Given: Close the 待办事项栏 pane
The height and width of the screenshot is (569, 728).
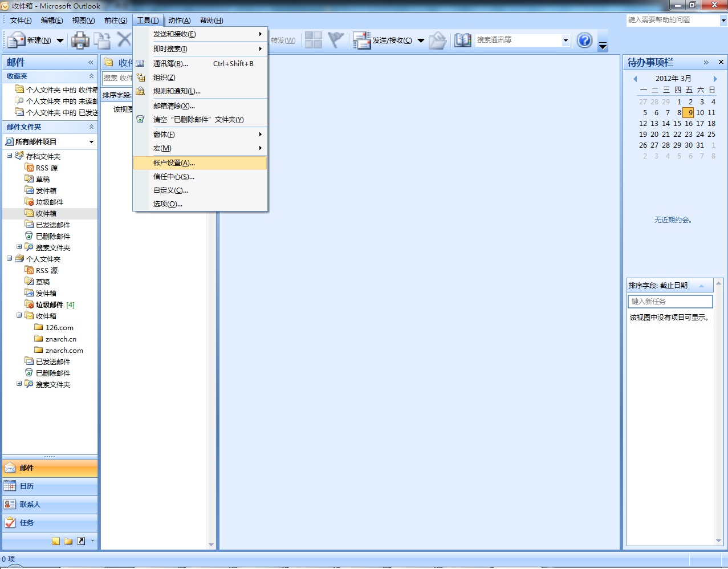Looking at the screenshot, I should pyautogui.click(x=721, y=62).
